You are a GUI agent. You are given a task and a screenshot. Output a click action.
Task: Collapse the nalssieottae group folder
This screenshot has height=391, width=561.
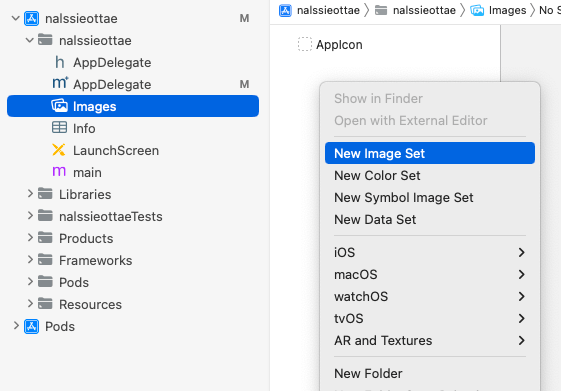[30, 40]
